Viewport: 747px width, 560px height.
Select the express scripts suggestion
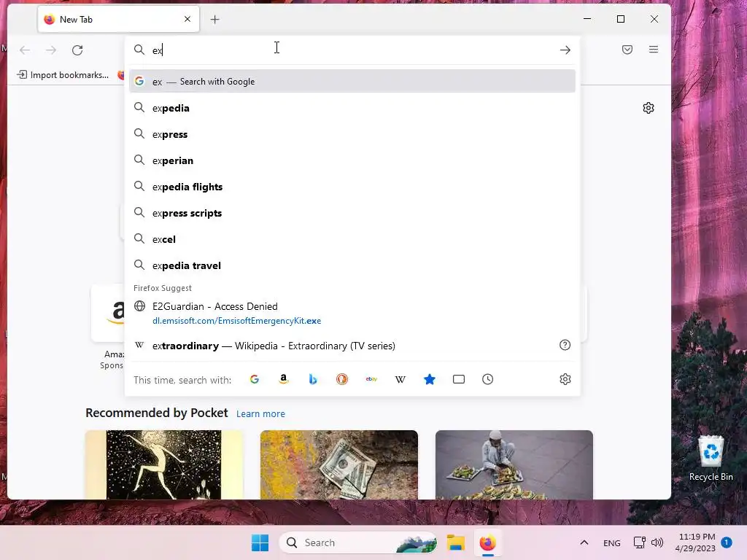tap(352, 213)
